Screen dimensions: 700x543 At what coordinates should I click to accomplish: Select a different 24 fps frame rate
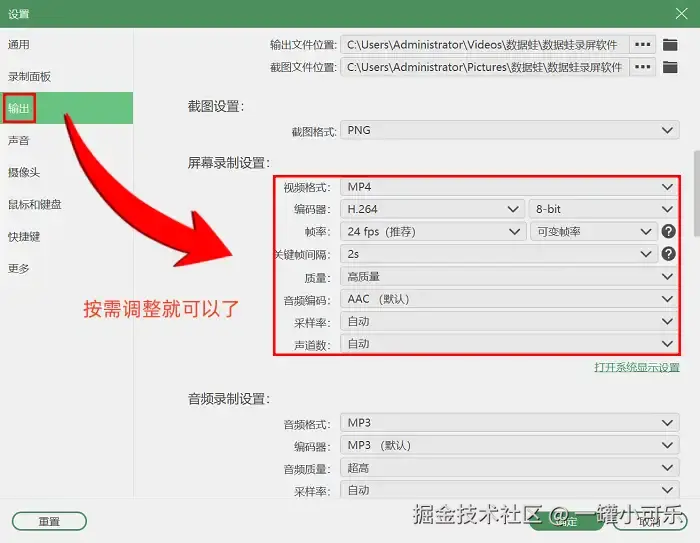coord(433,231)
